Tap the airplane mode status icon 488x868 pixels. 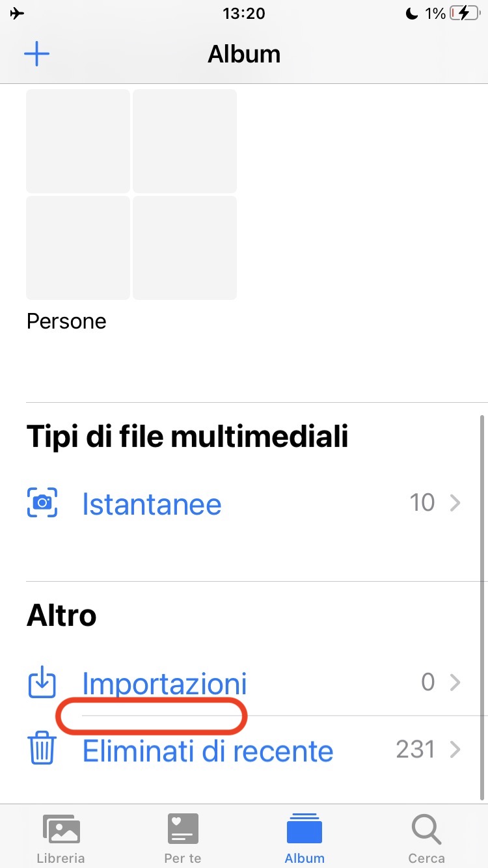click(18, 14)
